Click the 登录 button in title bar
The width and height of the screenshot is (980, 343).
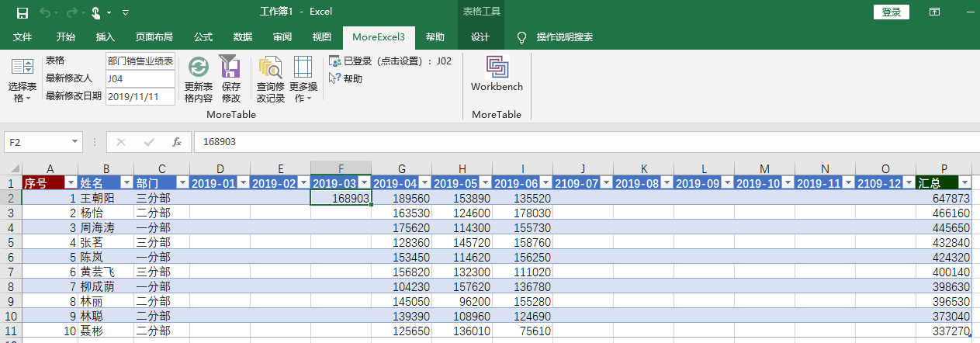click(x=892, y=12)
